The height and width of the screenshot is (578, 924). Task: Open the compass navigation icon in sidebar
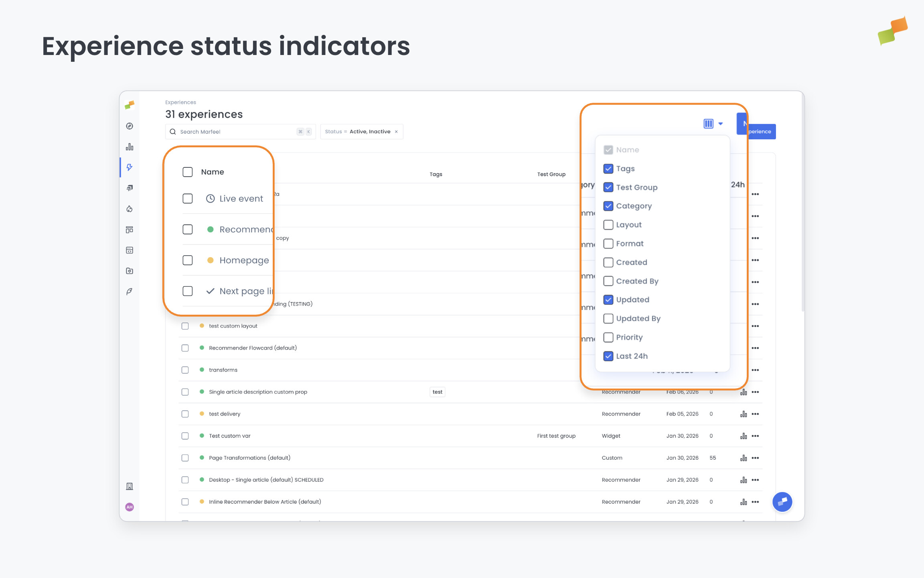point(130,126)
